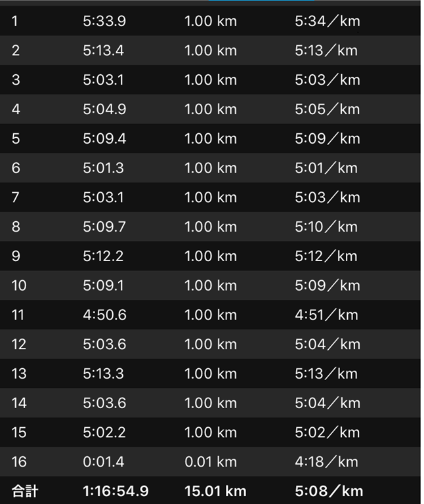424x504 pixels.
Task: Select lap 5 pace 5:09/km
Action: click(328, 138)
